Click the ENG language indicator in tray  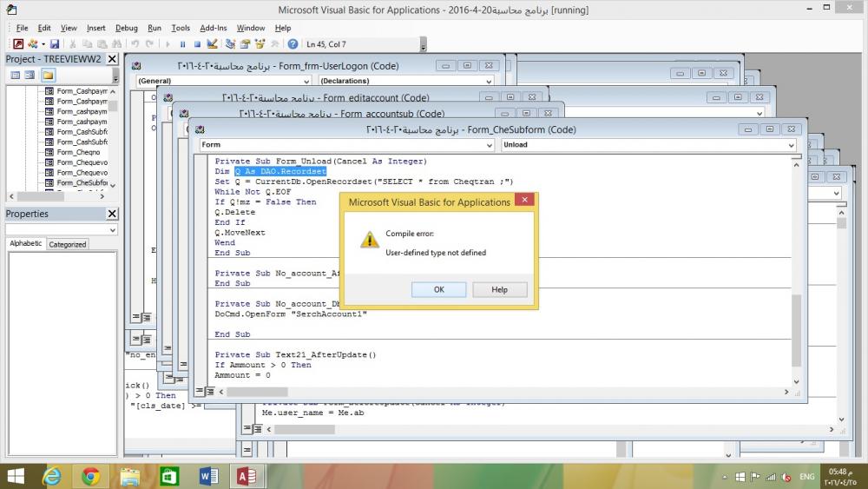coord(807,476)
